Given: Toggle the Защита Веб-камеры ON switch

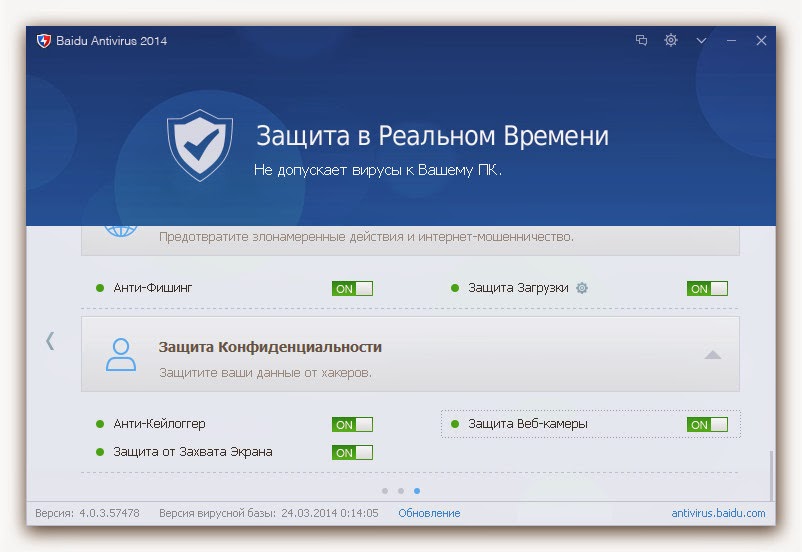Looking at the screenshot, I should point(707,425).
